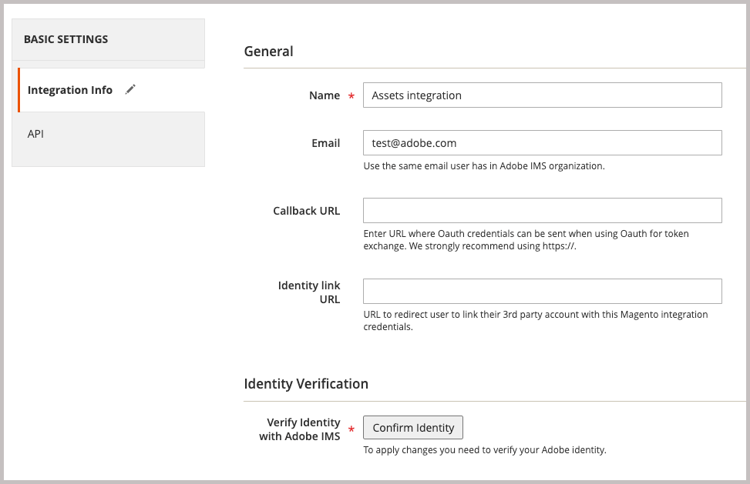Click into the Identity link URL field
Viewport: 750px width, 484px height.
click(542, 291)
